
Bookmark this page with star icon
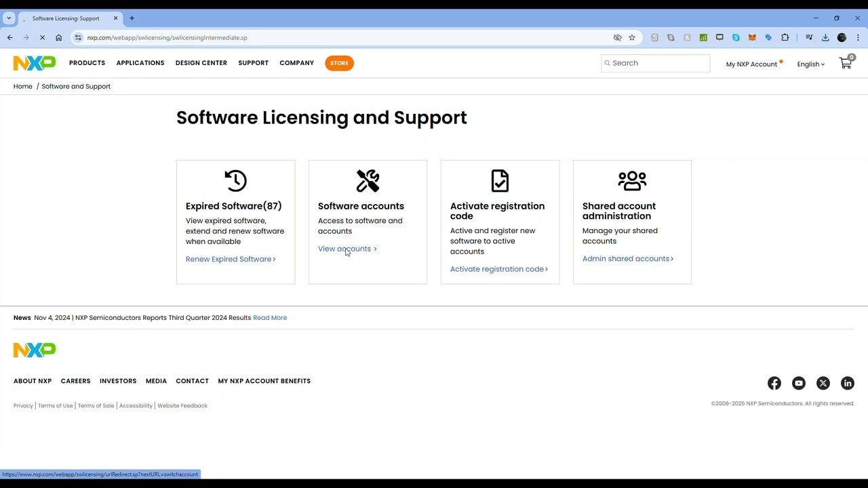click(632, 38)
